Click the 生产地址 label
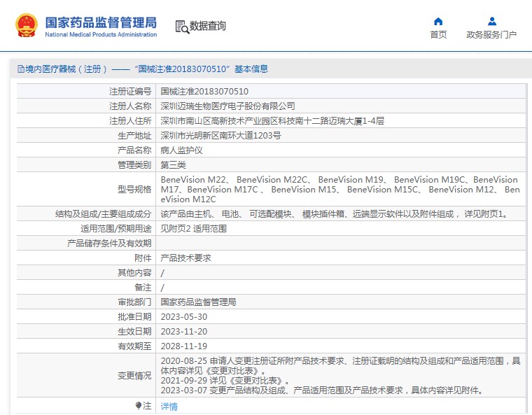The image size is (532, 415). (x=134, y=135)
